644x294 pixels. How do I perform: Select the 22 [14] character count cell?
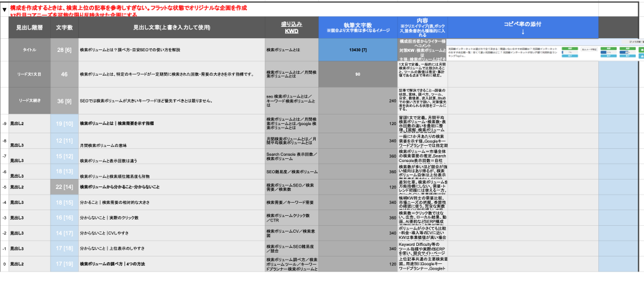pos(64,187)
